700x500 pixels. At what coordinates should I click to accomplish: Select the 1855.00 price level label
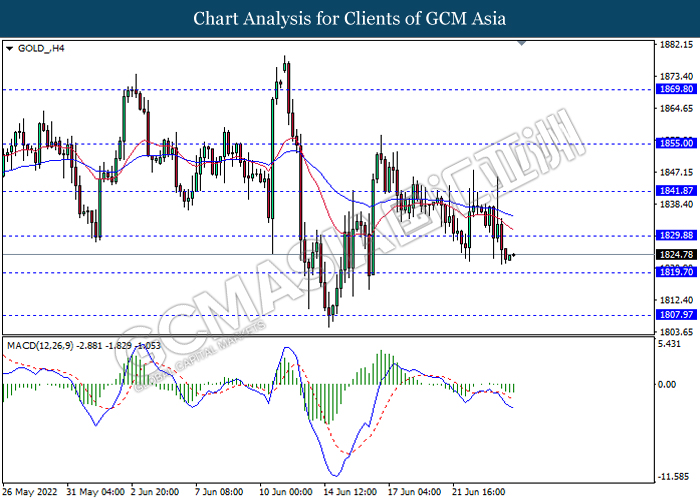676,143
